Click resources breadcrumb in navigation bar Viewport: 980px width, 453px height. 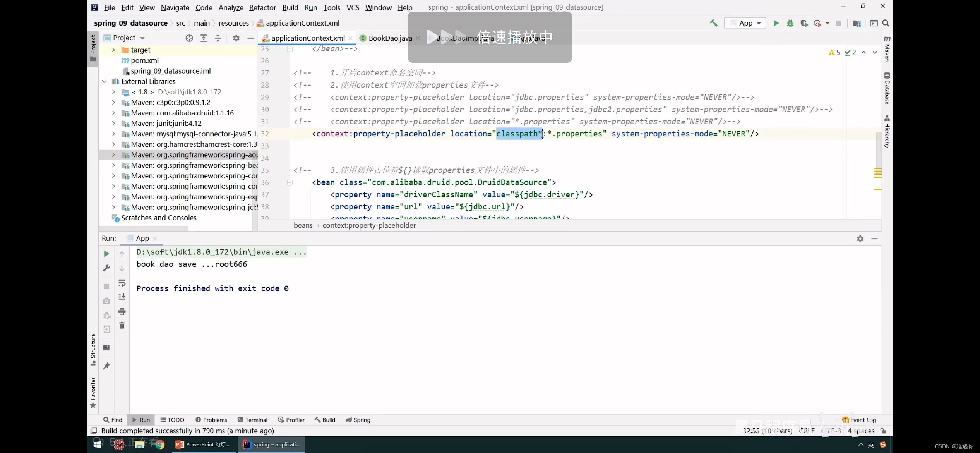[x=233, y=23]
